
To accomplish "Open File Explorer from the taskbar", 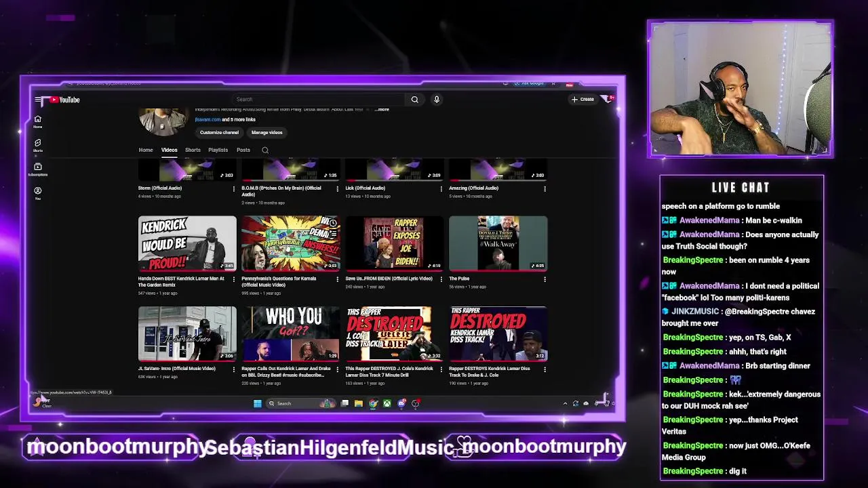I will [359, 403].
